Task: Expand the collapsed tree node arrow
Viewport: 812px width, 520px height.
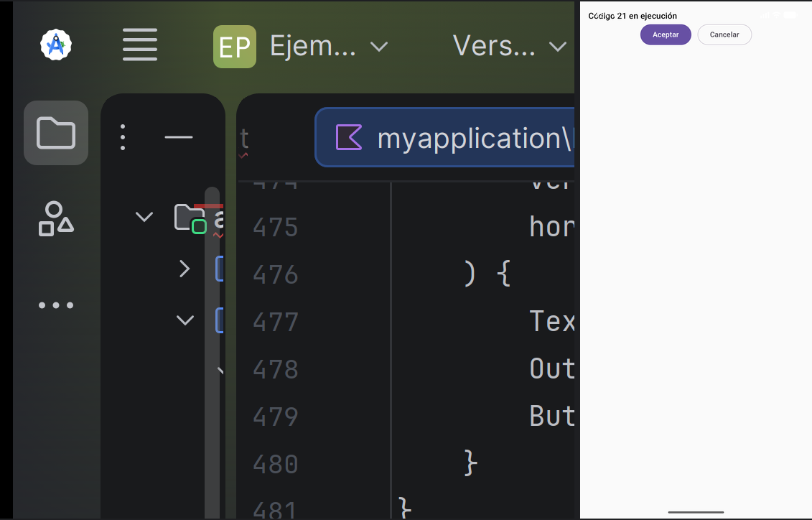Action: (185, 269)
